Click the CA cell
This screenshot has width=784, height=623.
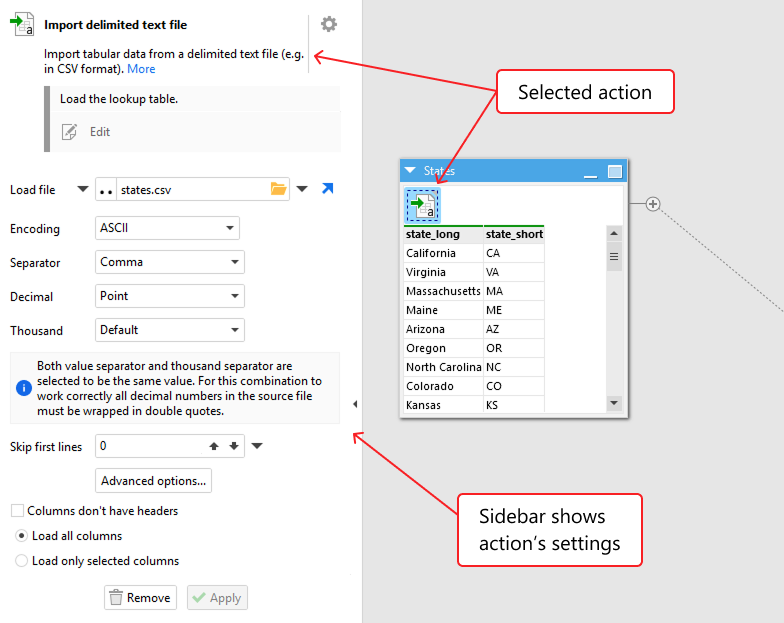tap(514, 253)
